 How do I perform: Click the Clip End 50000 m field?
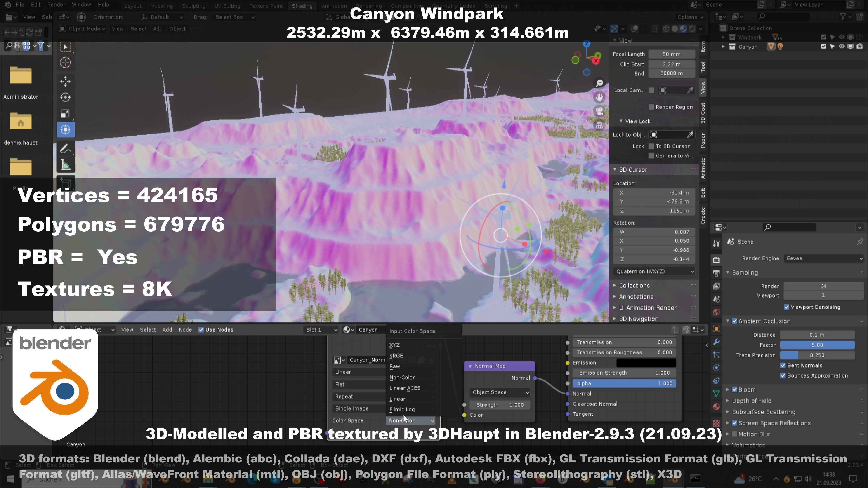(x=672, y=73)
